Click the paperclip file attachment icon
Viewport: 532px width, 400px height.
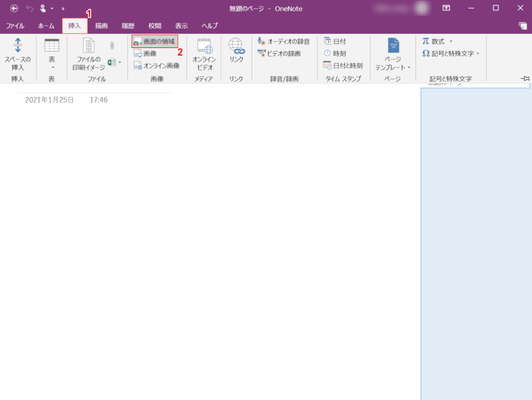[x=112, y=45]
